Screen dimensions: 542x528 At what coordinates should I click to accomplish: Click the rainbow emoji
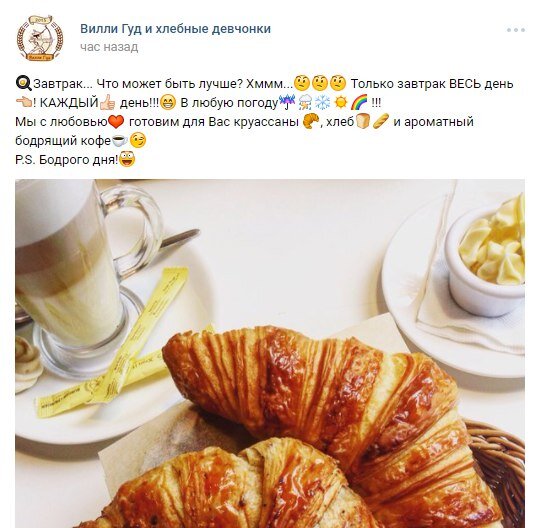pyautogui.click(x=359, y=102)
